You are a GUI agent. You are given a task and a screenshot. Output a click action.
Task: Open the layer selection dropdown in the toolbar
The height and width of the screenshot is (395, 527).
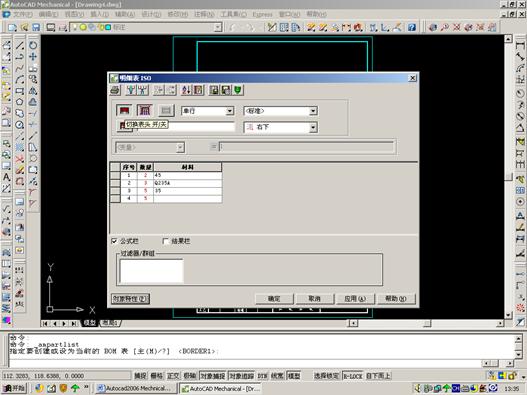218,27
